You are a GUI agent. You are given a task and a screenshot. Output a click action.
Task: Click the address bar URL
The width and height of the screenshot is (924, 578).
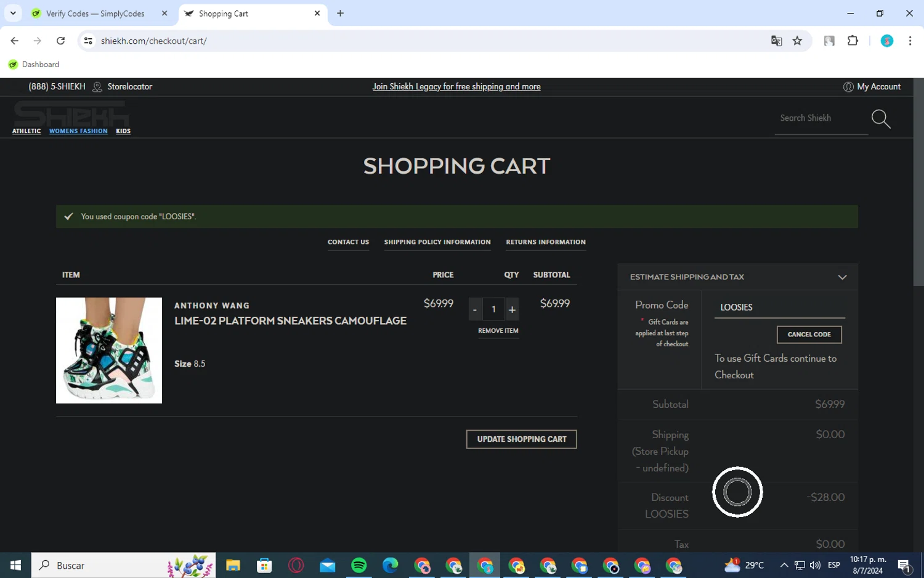(x=154, y=41)
